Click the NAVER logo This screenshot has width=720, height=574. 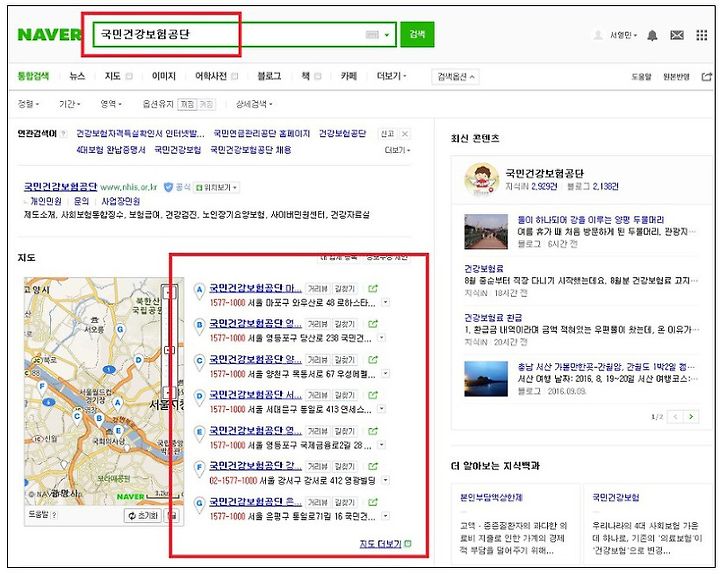pos(50,34)
